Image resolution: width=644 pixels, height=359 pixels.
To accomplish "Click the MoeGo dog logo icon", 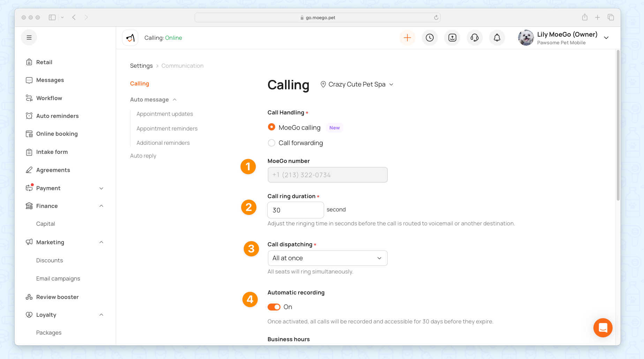I will click(x=130, y=38).
